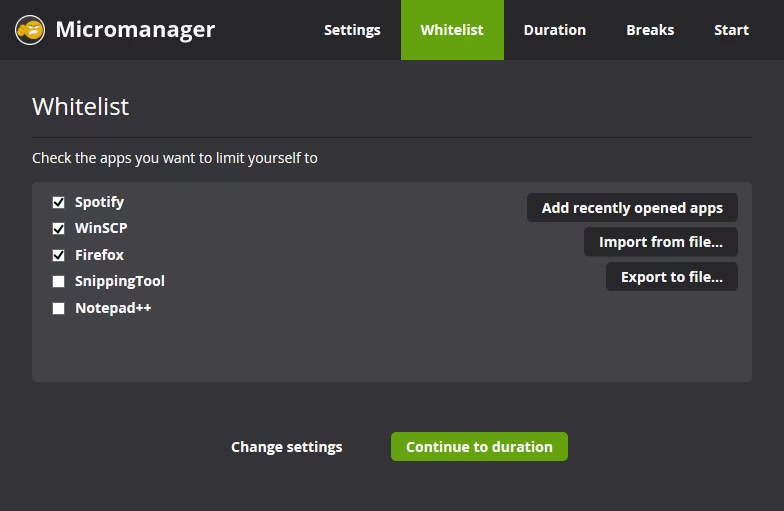Select the Start tab
The height and width of the screenshot is (511, 784).
731,30
